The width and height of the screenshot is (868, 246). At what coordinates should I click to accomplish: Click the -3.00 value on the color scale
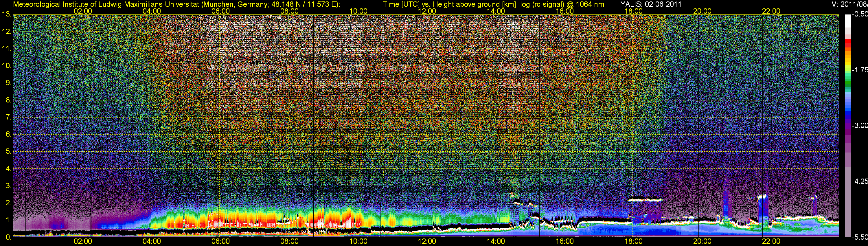tap(860, 126)
